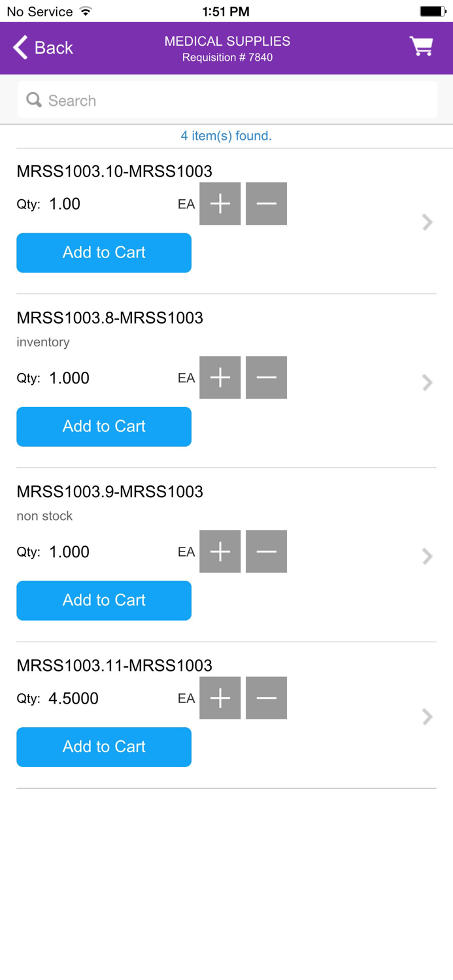The width and height of the screenshot is (453, 980).
Task: Expand the non stock item's detail arrow
Action: click(x=428, y=556)
